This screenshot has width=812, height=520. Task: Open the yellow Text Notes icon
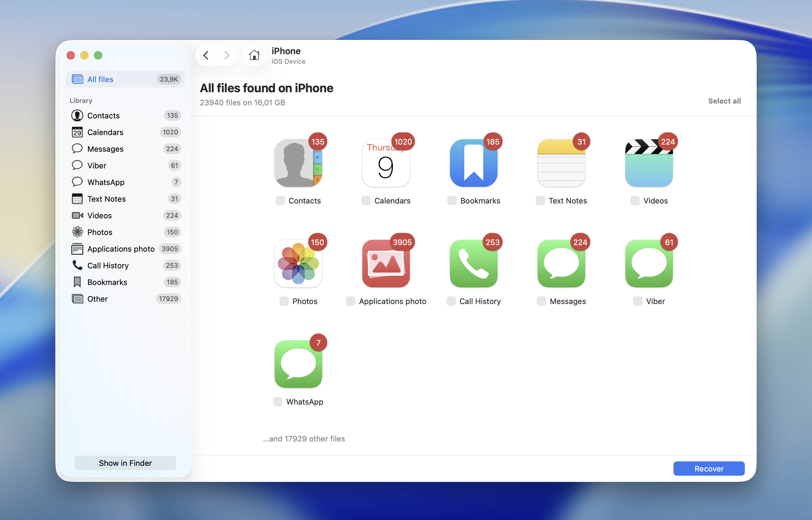pyautogui.click(x=561, y=163)
